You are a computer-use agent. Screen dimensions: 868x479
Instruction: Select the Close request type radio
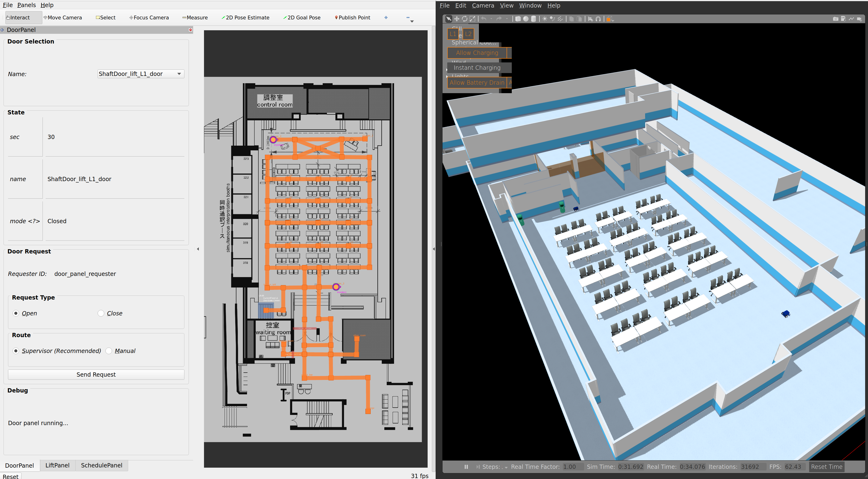101,313
